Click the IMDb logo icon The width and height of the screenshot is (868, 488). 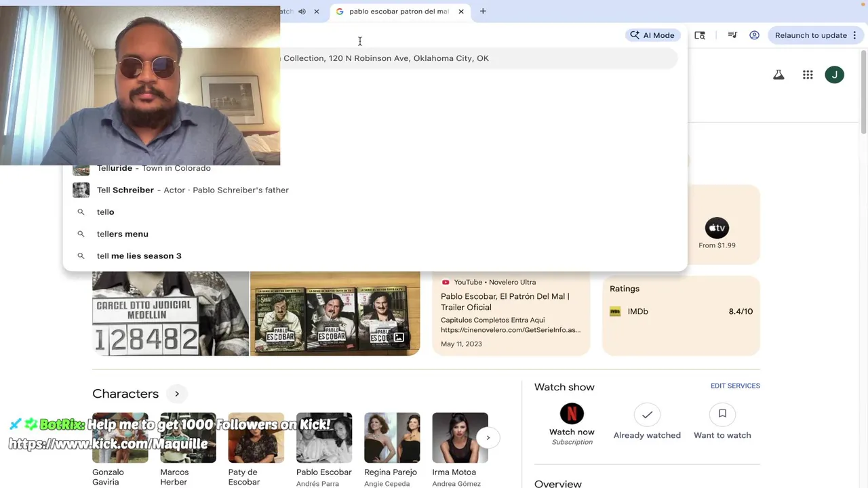tap(615, 312)
